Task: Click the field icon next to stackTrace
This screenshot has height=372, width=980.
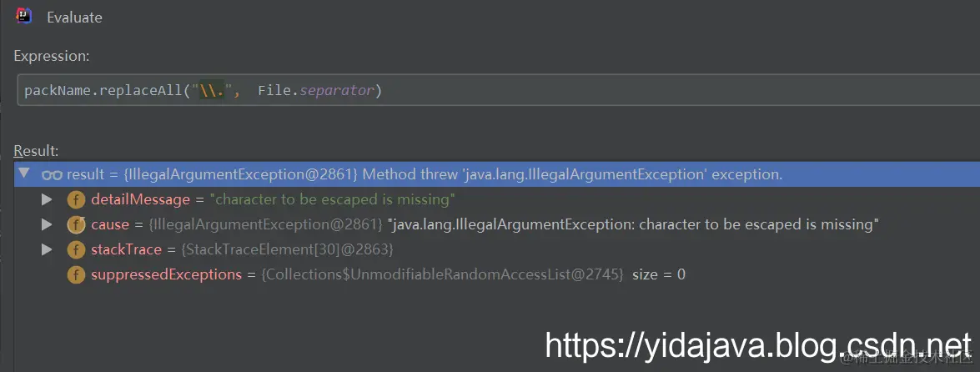Action: [76, 250]
